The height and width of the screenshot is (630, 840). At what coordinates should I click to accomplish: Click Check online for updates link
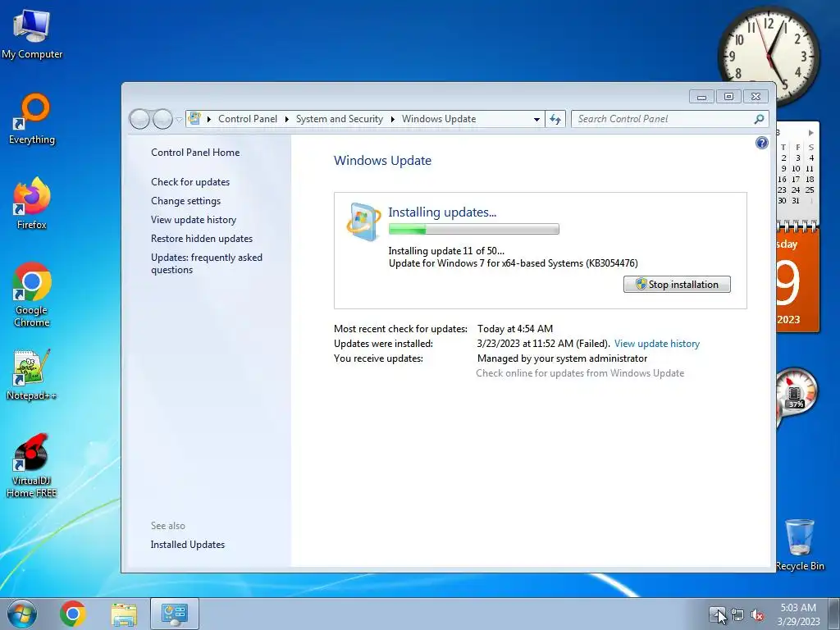pyautogui.click(x=580, y=373)
